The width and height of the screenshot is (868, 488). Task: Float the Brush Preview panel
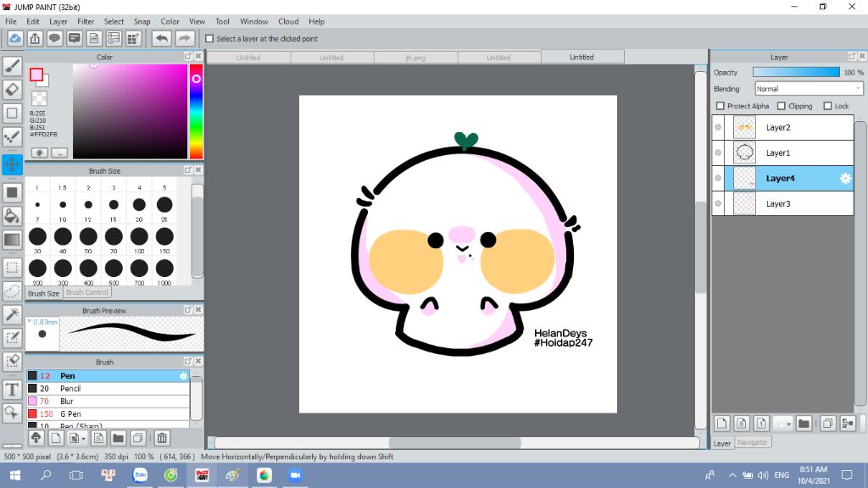point(187,310)
